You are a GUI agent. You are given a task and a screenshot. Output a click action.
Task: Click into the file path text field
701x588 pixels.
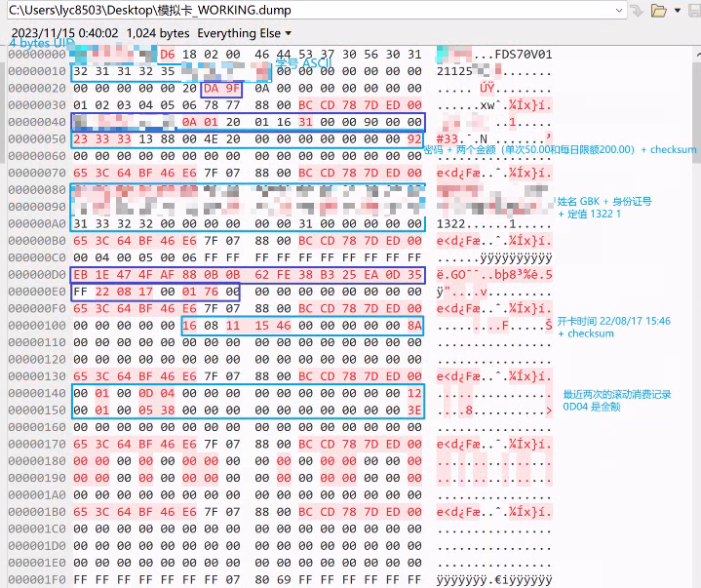click(292, 11)
